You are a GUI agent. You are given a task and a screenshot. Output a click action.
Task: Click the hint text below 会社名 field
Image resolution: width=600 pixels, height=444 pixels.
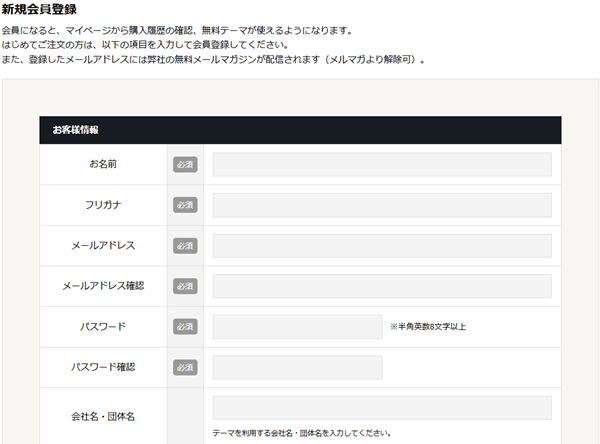300,433
